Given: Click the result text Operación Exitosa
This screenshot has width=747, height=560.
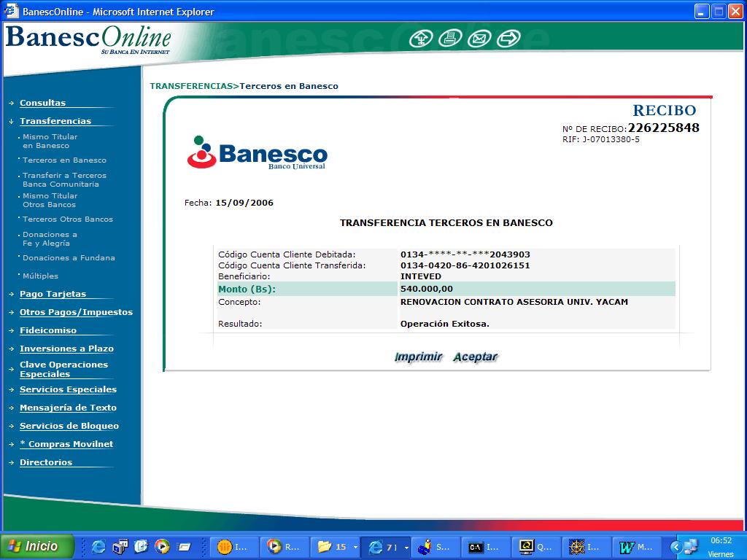Looking at the screenshot, I should click(445, 324).
